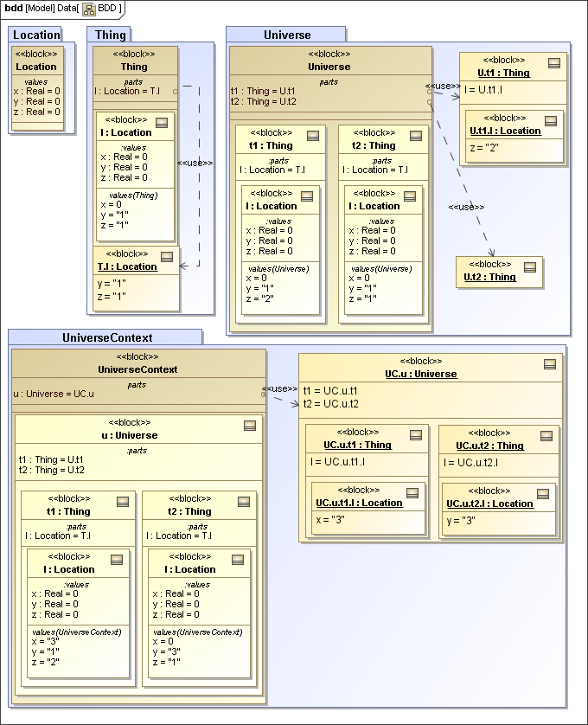Click «use» label pointing to UC.u : Universe
Image resolution: width=588 pixels, height=725 pixels.
click(279, 388)
